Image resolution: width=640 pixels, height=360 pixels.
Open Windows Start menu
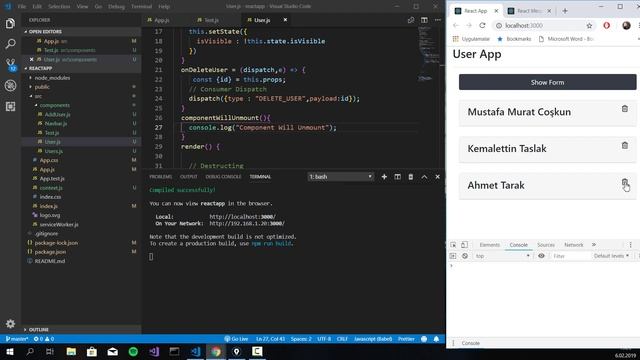click(9, 351)
